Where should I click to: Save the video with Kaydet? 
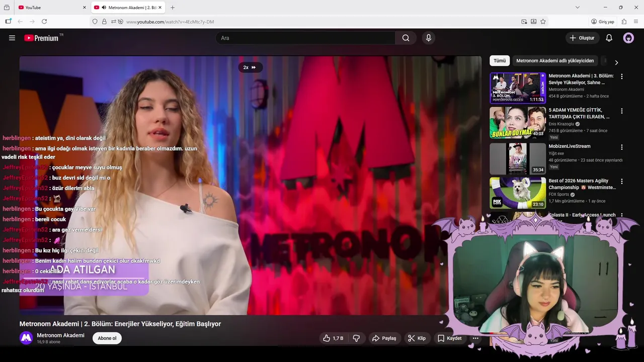click(x=450, y=338)
